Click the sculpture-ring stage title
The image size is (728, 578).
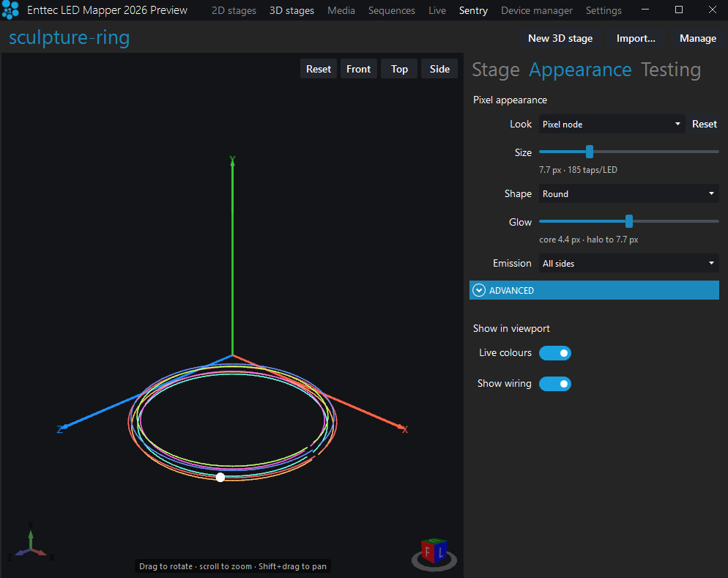[x=69, y=37]
